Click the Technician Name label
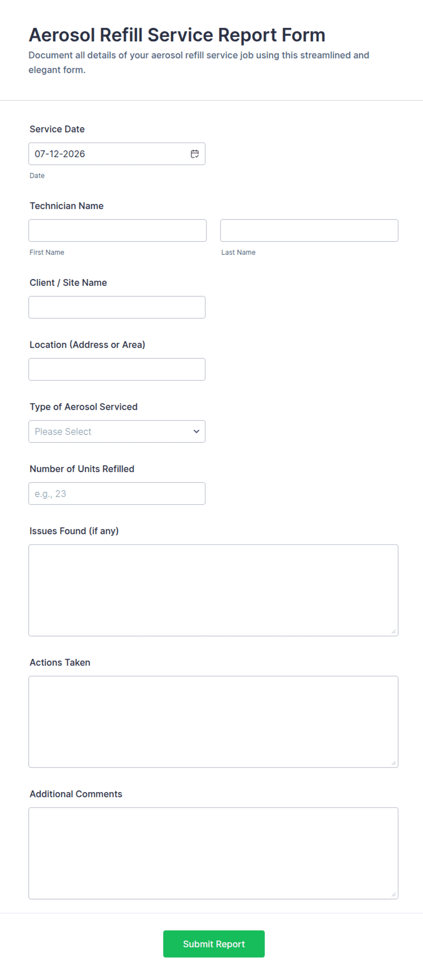 point(66,206)
